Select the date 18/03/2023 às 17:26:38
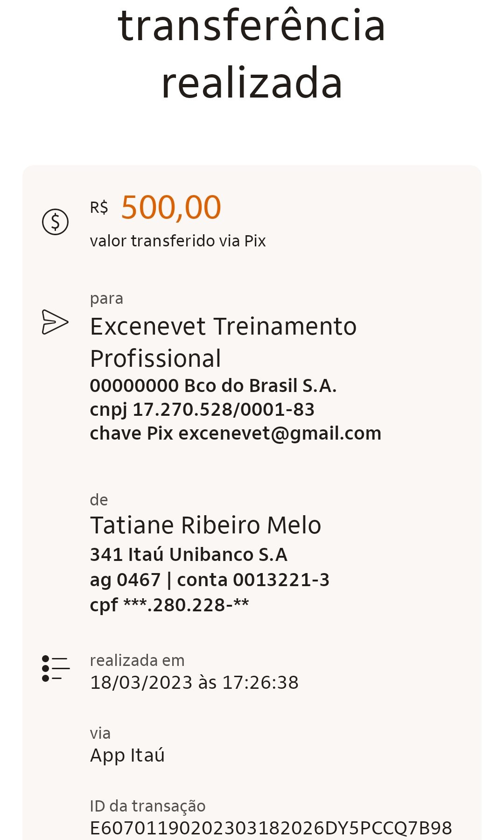Screen dimensions: 504x840 point(194,682)
